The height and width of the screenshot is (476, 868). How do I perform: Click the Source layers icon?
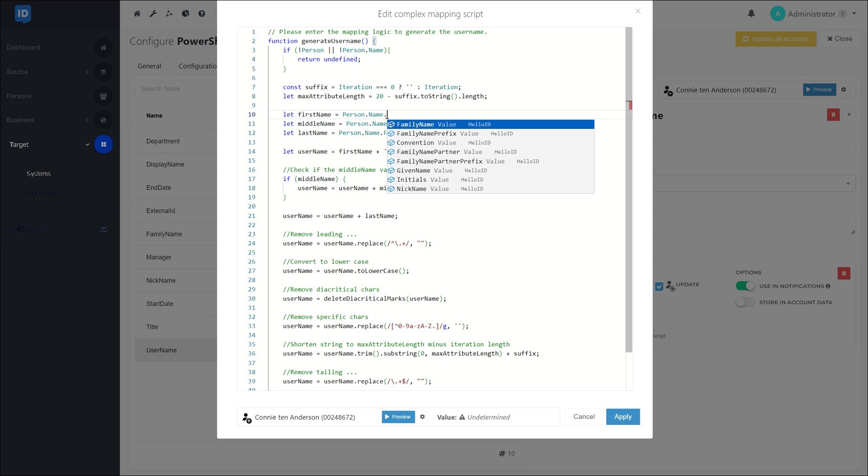[103, 72]
